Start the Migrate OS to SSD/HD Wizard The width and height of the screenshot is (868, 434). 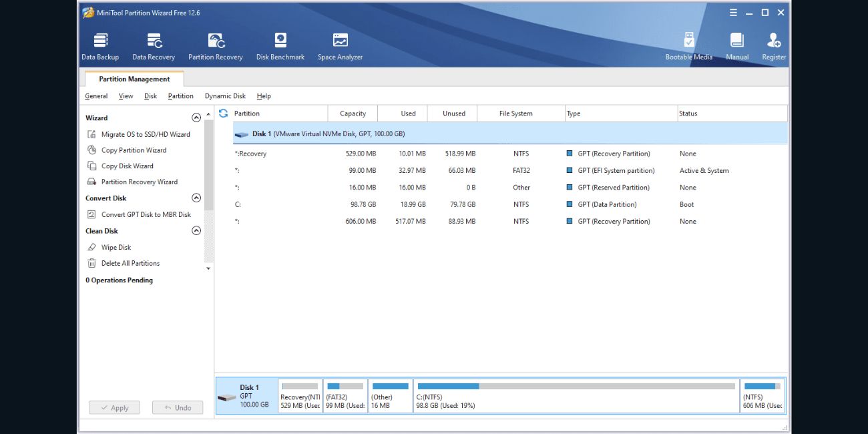(142, 134)
